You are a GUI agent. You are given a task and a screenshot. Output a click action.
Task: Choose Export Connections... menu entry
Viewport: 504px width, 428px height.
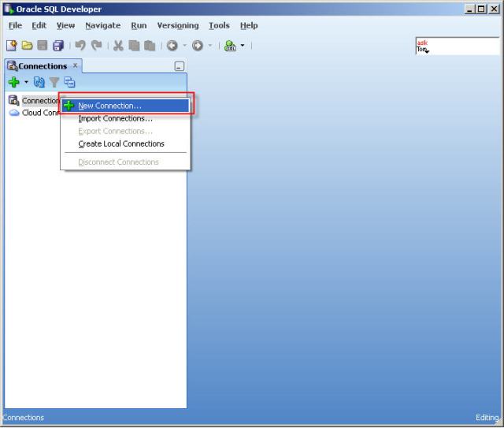[125, 131]
